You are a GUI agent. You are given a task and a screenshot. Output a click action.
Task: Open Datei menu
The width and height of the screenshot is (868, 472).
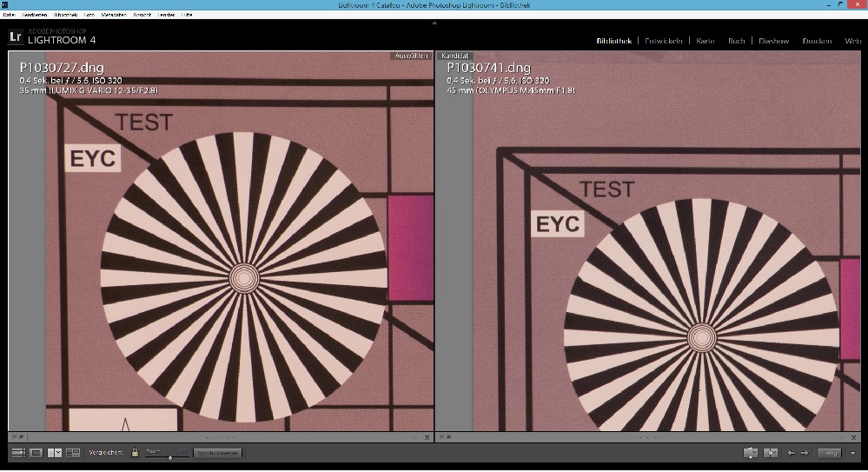click(x=9, y=15)
